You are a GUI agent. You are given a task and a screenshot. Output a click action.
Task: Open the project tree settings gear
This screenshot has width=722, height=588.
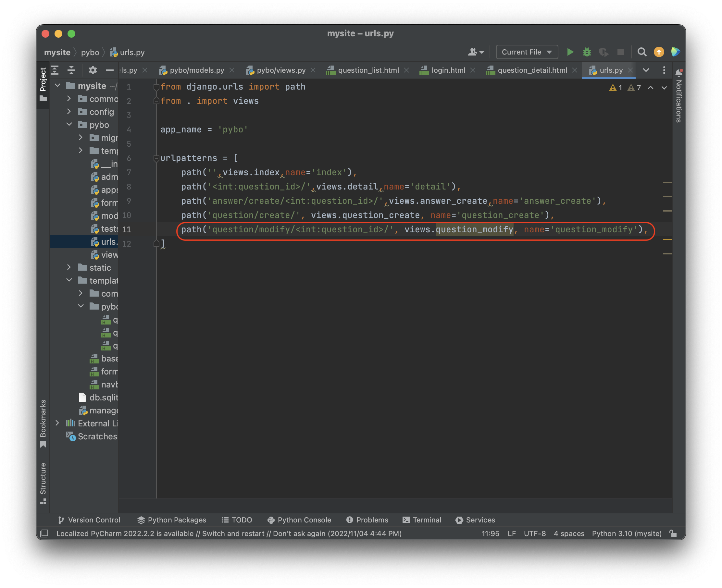(x=93, y=70)
